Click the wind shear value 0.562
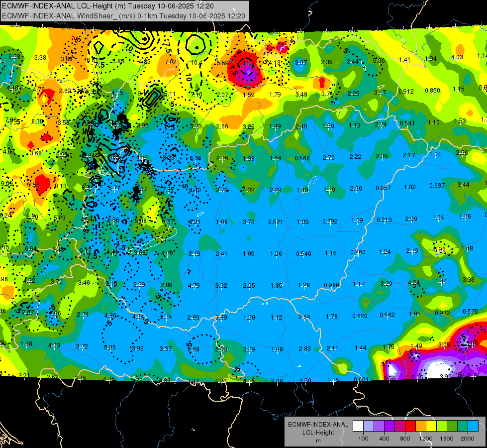 pos(387,315)
